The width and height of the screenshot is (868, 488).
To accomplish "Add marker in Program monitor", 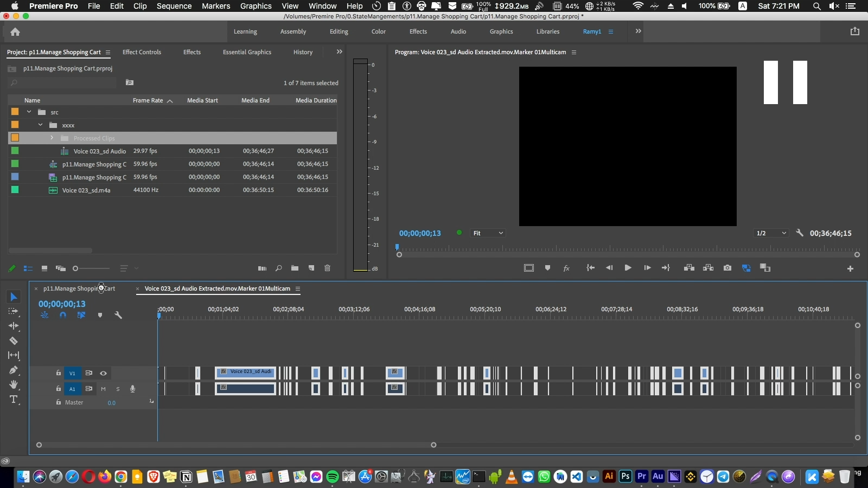I will pyautogui.click(x=547, y=268).
